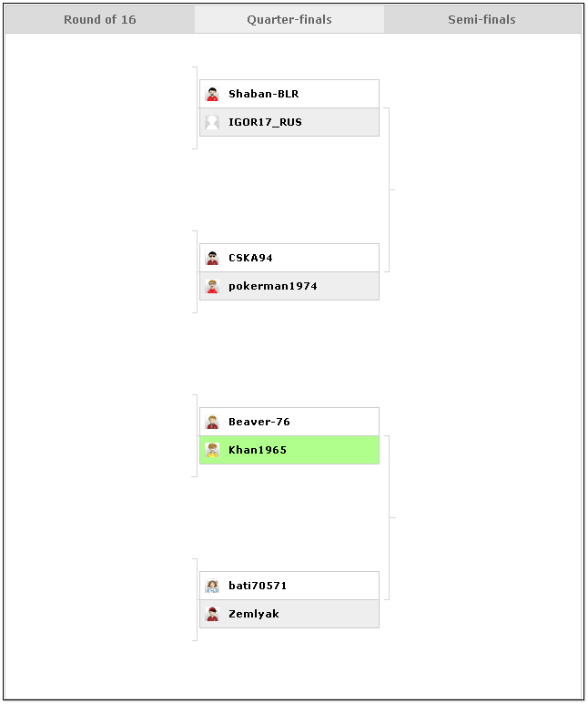This screenshot has width=588, height=704.
Task: Select the Quarter-finals tab
Action: 289,19
